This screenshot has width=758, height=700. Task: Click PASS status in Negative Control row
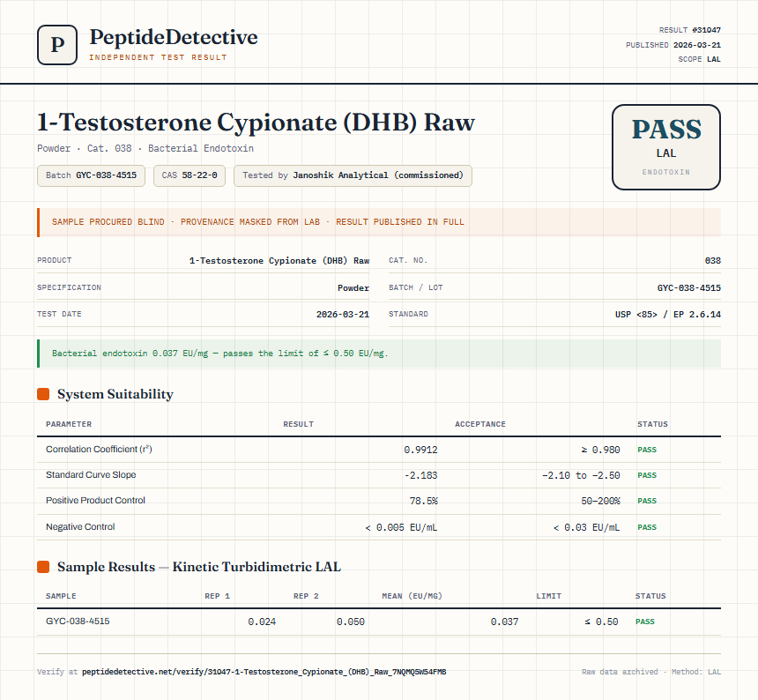pyautogui.click(x=647, y=527)
